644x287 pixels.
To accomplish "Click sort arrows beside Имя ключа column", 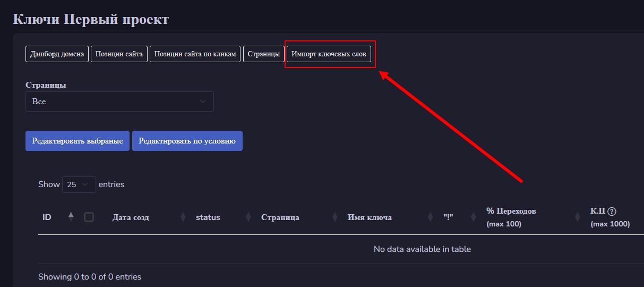I will 430,217.
